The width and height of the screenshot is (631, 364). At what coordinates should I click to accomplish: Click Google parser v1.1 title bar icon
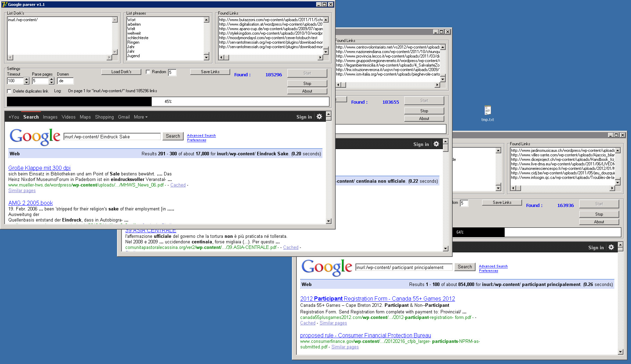click(4, 5)
